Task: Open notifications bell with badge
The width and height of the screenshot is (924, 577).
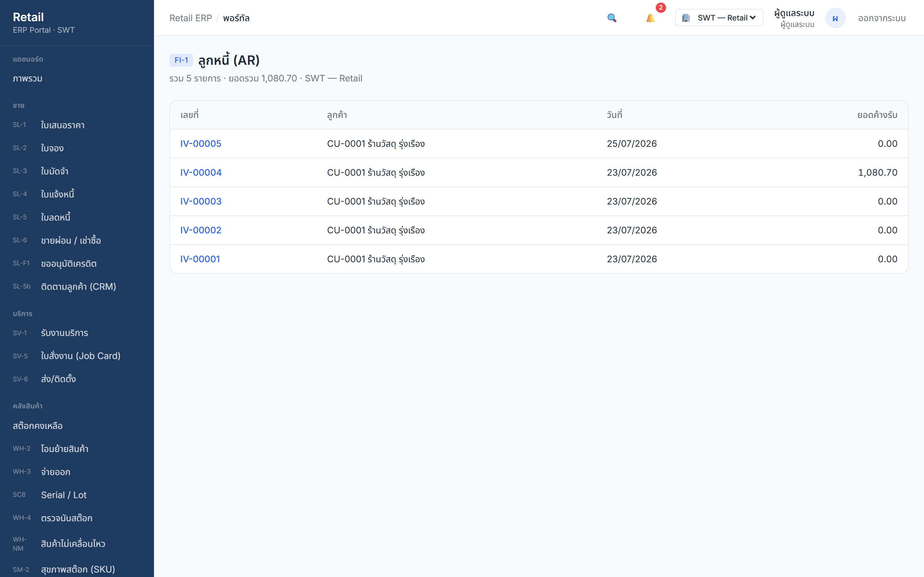Action: 650,18
